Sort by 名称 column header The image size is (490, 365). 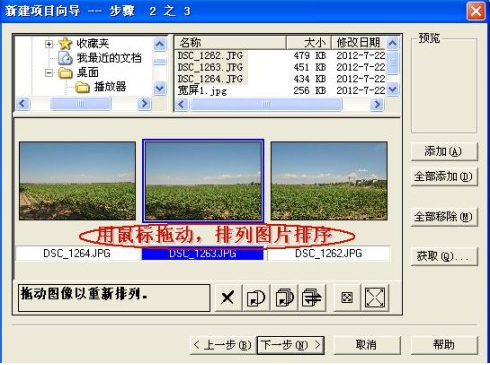coord(230,42)
